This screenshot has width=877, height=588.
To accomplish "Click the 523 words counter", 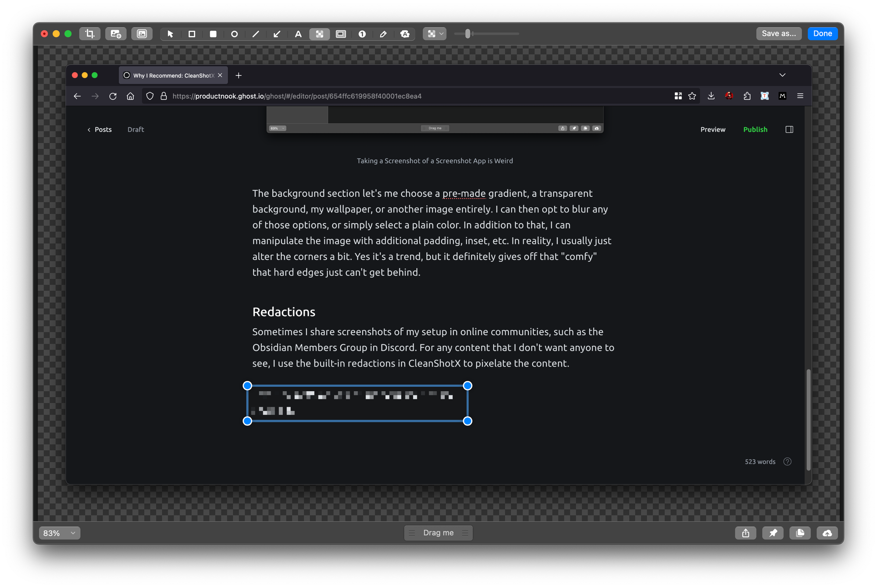I will point(760,461).
